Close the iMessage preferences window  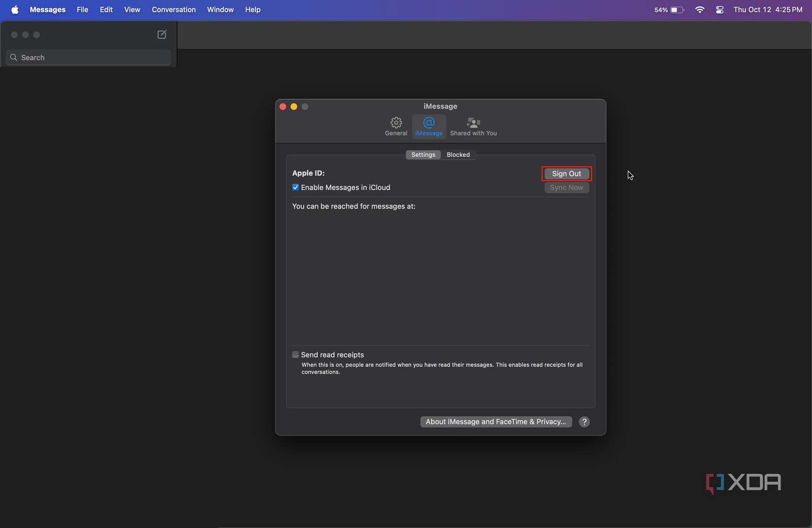pyautogui.click(x=283, y=106)
